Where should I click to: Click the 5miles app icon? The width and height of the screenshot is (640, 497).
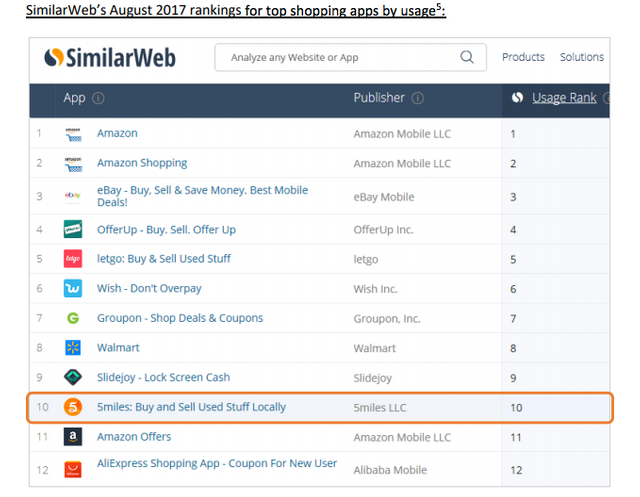72,407
